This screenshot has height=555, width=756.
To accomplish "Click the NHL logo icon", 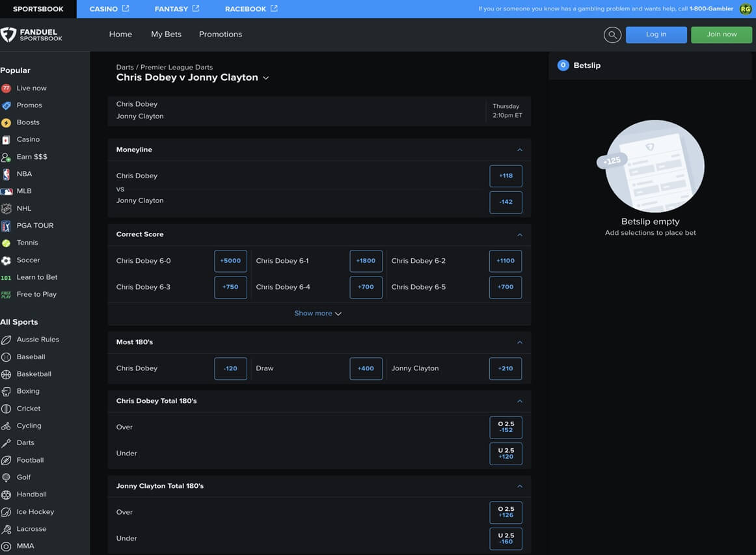I will click(7, 209).
